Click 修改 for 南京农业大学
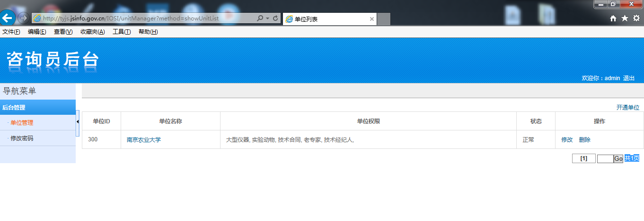This screenshot has width=644, height=221. 567,140
